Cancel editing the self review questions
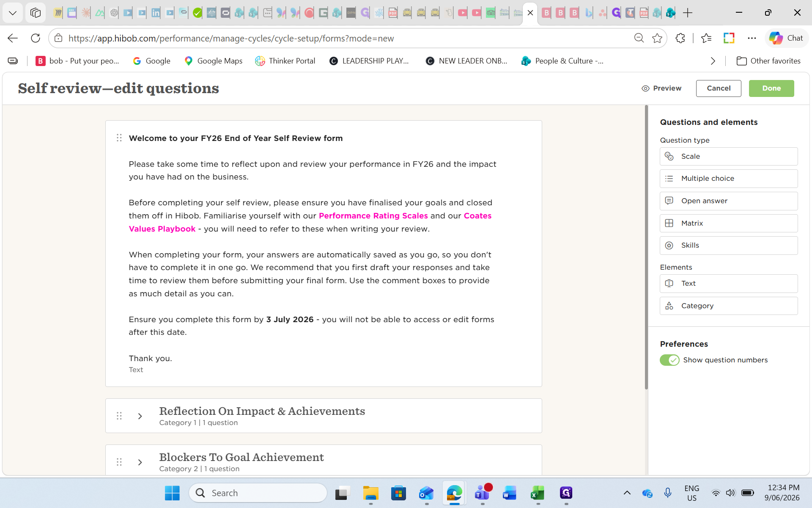The height and width of the screenshot is (508, 812). [719, 88]
